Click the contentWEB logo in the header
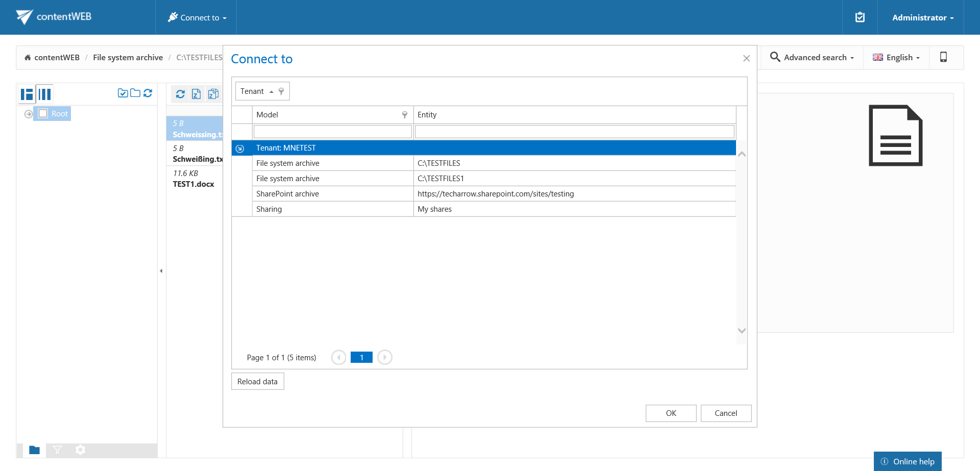The height and width of the screenshot is (471, 980). [54, 17]
